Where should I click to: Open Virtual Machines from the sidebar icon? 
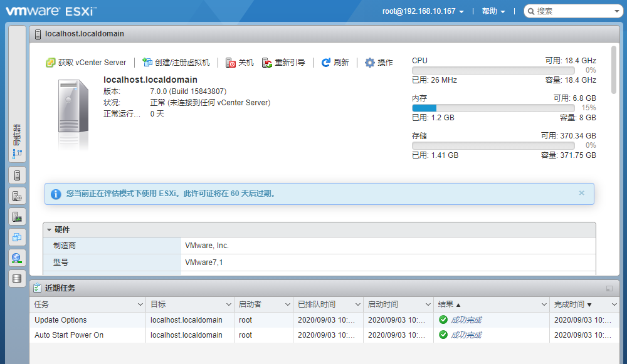17,237
